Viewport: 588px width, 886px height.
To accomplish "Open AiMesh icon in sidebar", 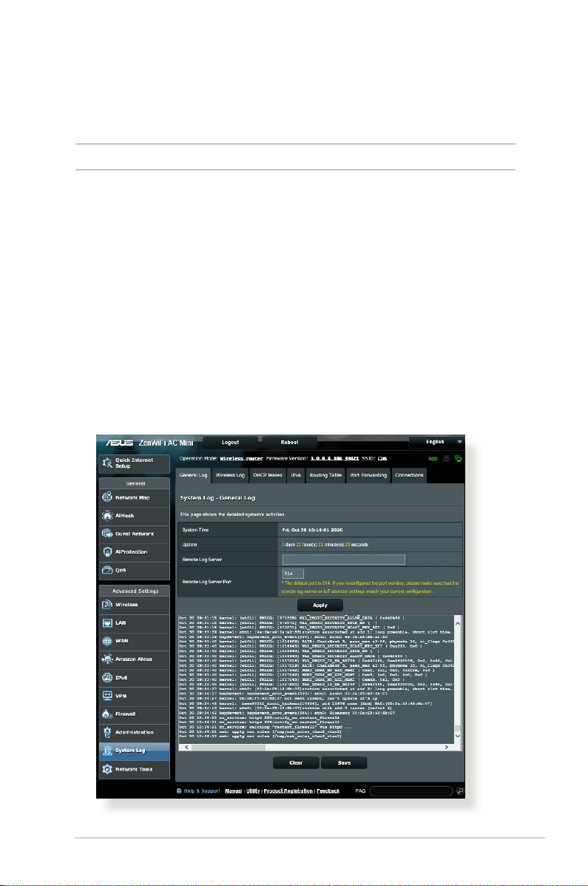I will [x=107, y=516].
